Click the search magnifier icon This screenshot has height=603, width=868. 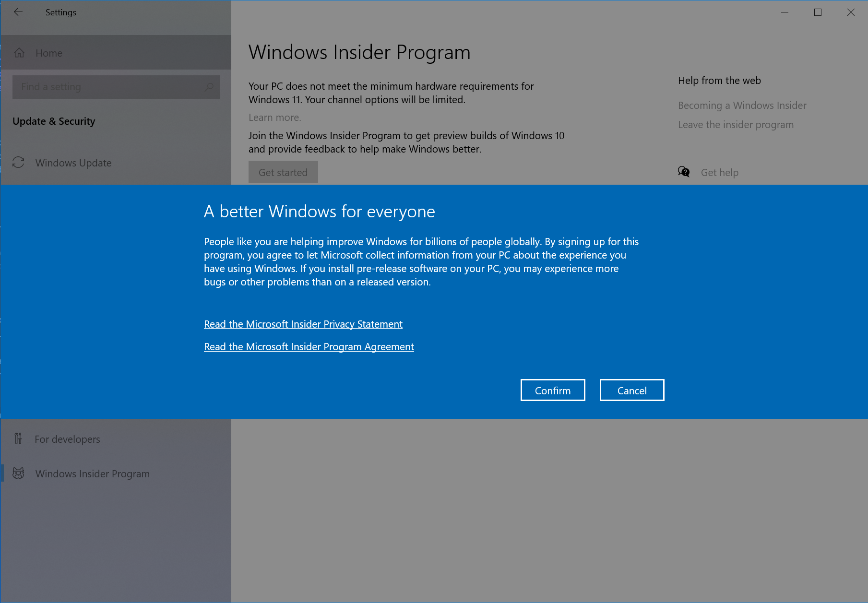click(209, 87)
